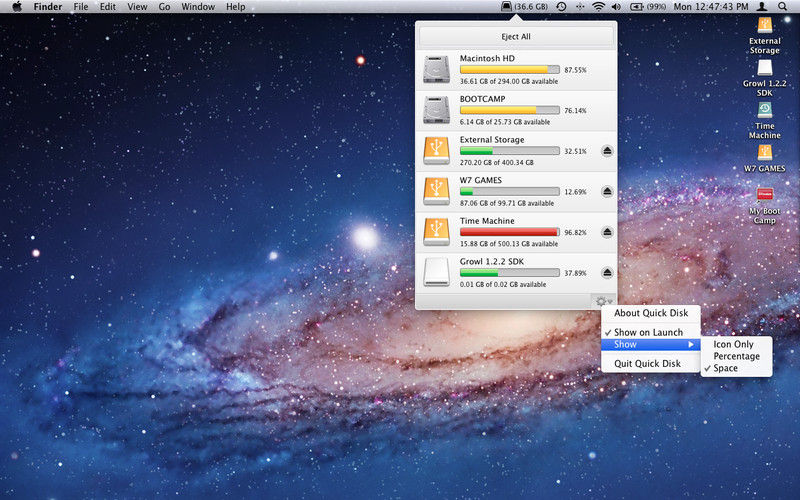The width and height of the screenshot is (800, 500).
Task: Eject the Growl 1.2.2 SDK volume
Action: pos(607,272)
